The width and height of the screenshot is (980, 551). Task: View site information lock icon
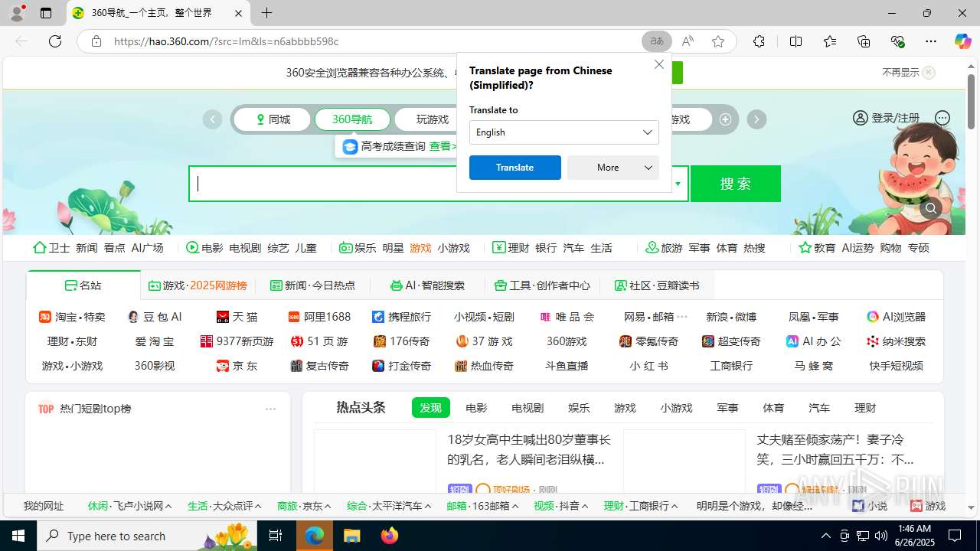96,41
